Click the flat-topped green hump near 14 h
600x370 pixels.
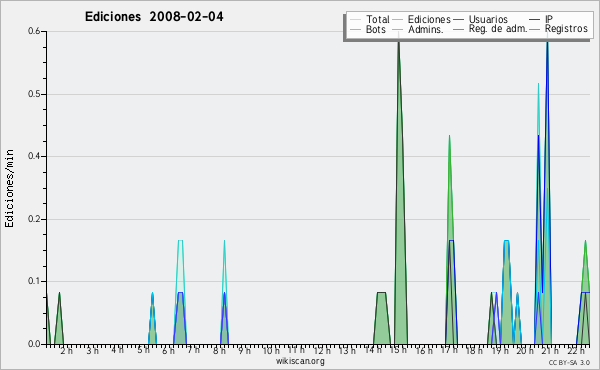(382, 318)
